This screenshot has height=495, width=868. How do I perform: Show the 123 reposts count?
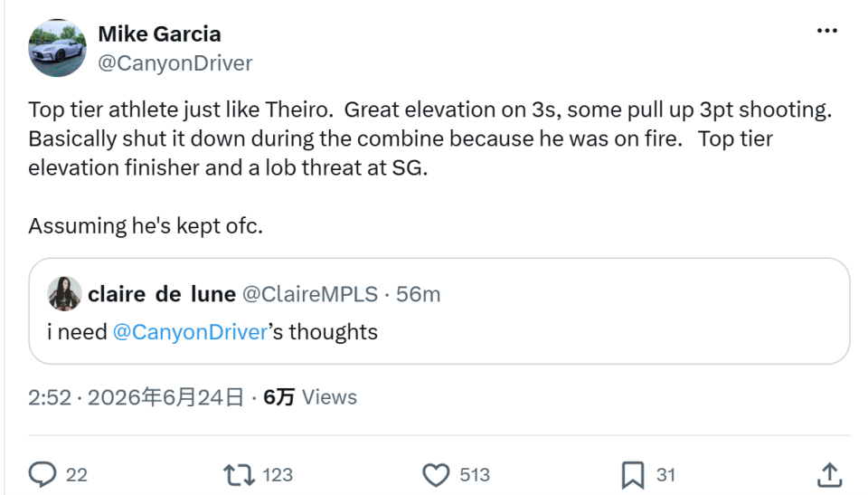278,475
